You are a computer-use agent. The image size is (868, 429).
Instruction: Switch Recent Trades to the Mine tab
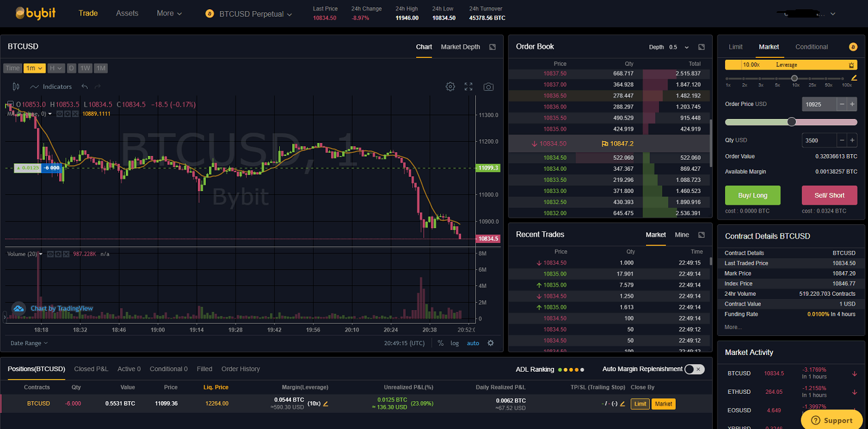point(682,235)
